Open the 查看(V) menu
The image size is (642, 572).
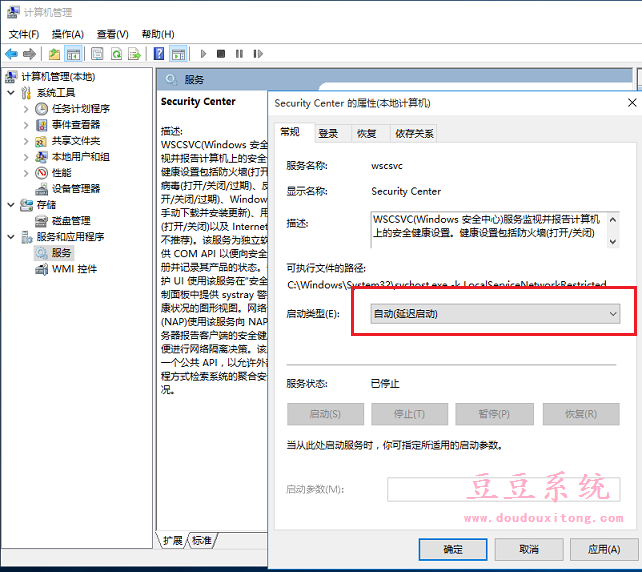(113, 34)
